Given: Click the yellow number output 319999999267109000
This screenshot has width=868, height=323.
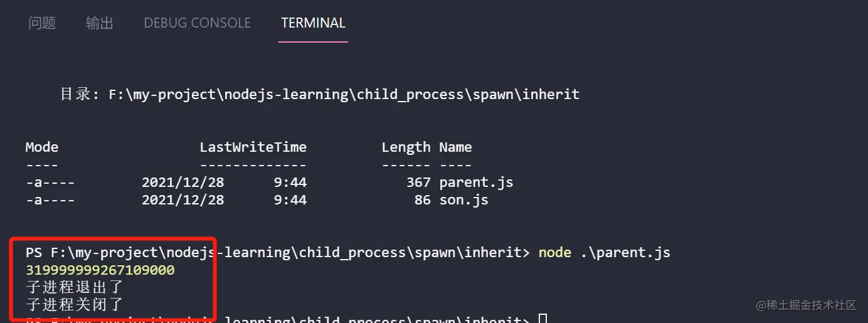Looking at the screenshot, I should click(100, 270).
